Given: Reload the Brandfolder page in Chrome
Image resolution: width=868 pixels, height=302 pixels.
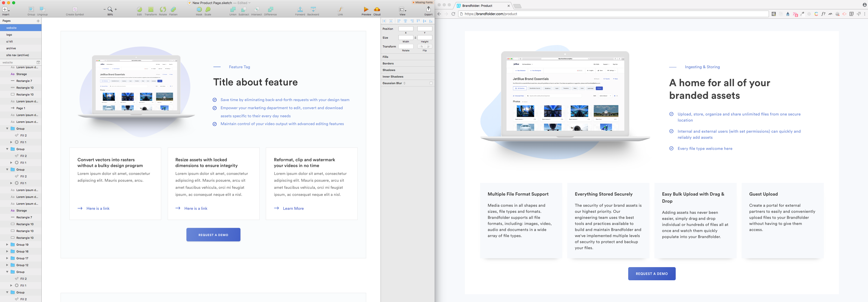Looking at the screenshot, I should pyautogui.click(x=453, y=14).
